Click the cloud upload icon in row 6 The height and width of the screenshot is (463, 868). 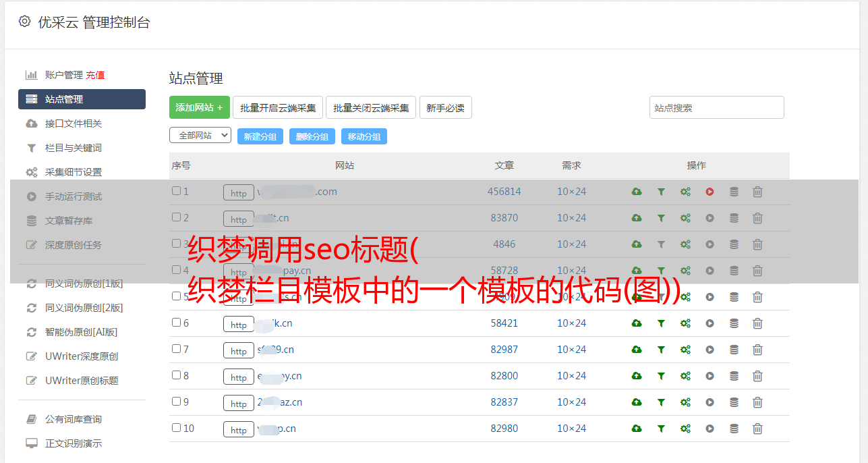(637, 323)
